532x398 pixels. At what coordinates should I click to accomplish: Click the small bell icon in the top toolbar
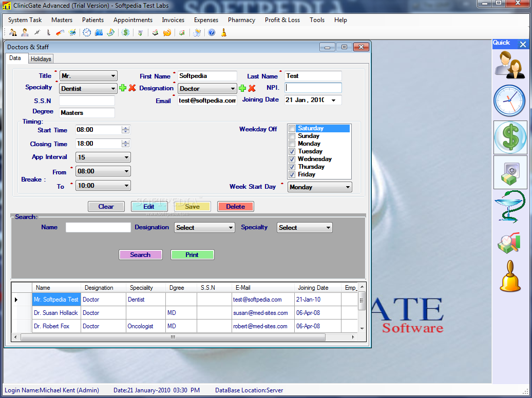(x=223, y=32)
